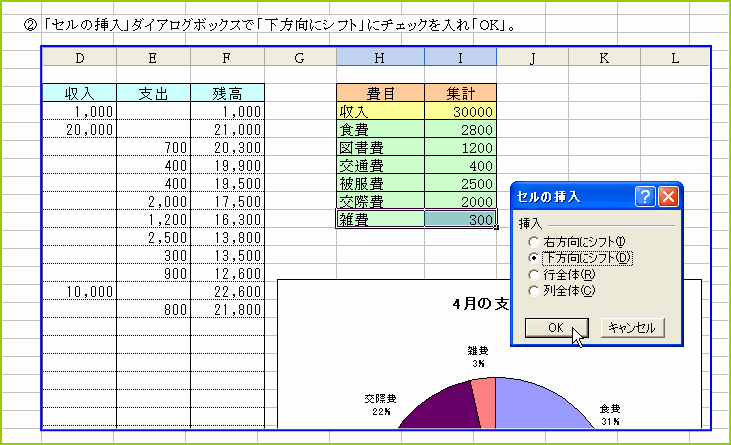Viewport: 731px width, 445px height.
Task: Select column F header
Action: point(227,58)
